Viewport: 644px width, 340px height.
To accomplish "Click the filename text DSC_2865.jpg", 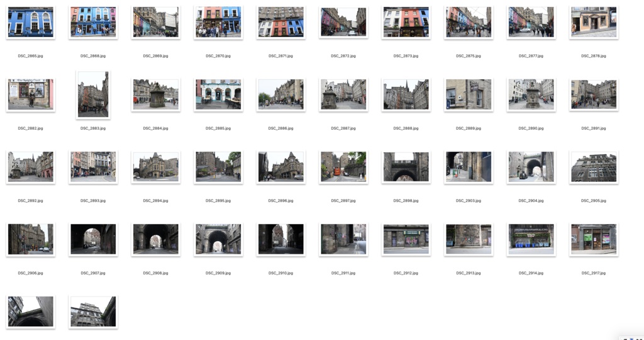I will 30,56.
